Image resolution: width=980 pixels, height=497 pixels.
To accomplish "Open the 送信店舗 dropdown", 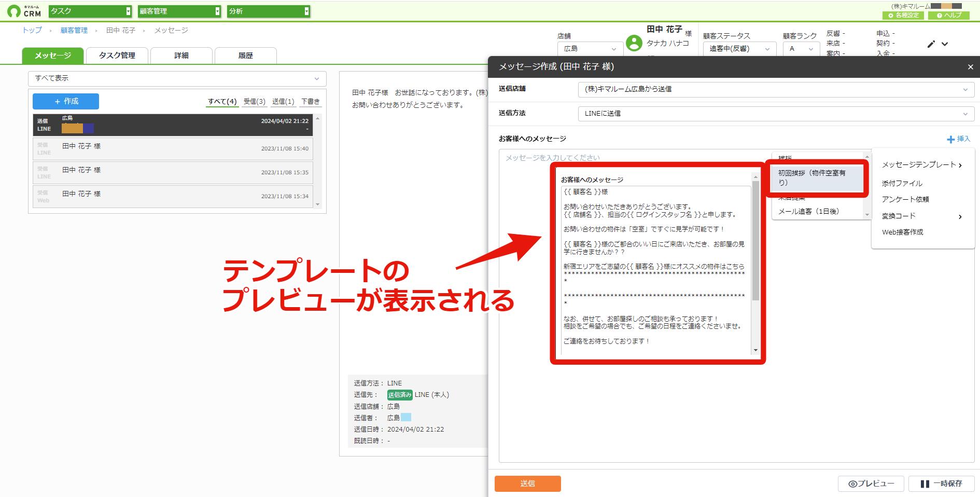I will coord(776,89).
